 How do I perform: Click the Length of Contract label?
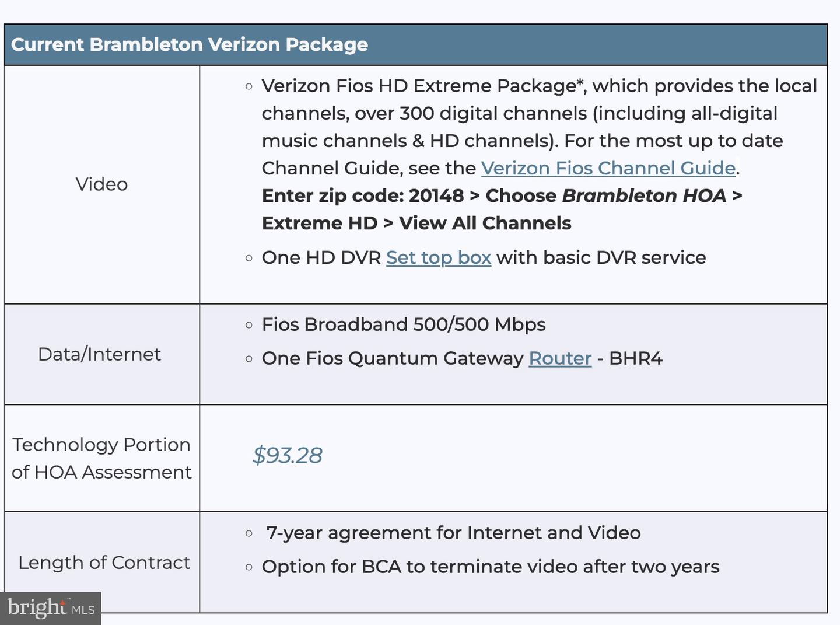click(104, 563)
